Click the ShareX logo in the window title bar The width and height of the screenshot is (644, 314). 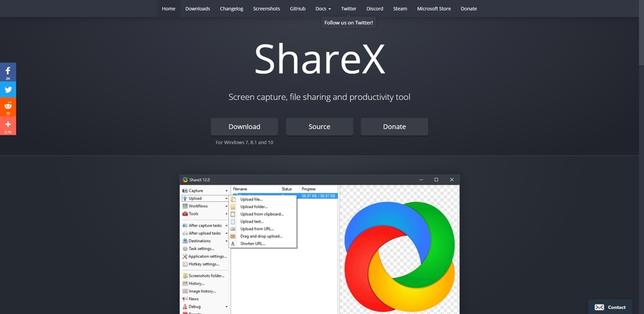coord(186,179)
